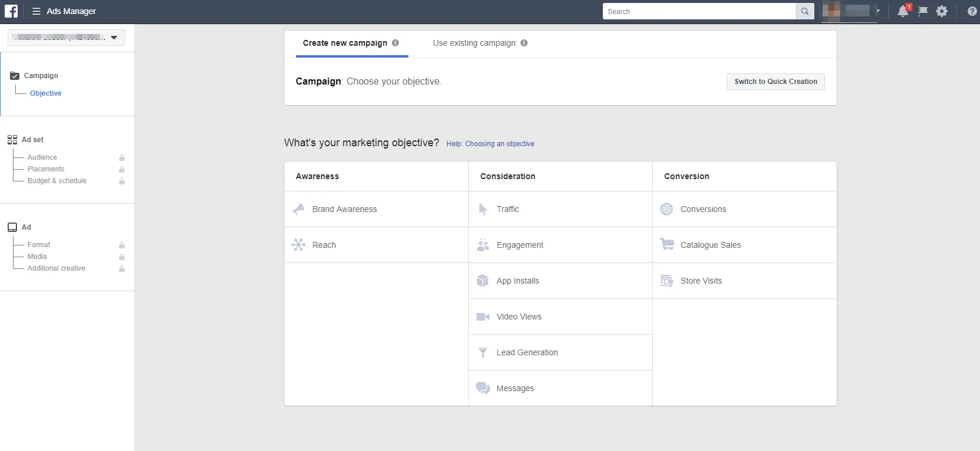This screenshot has width=980, height=451.
Task: Toggle the Campaign checkbox in sidebar
Action: click(15, 76)
